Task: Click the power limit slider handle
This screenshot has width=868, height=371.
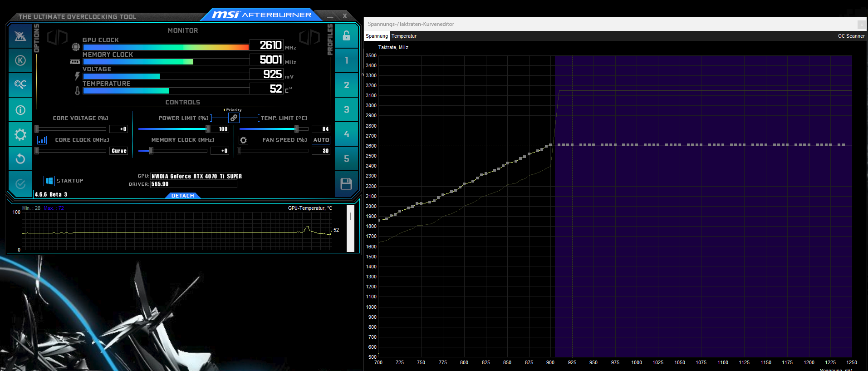Action: [x=207, y=129]
